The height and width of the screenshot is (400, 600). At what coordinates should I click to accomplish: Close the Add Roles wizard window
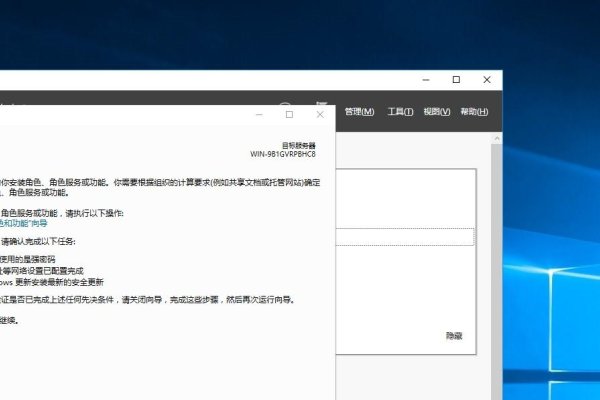pos(320,114)
